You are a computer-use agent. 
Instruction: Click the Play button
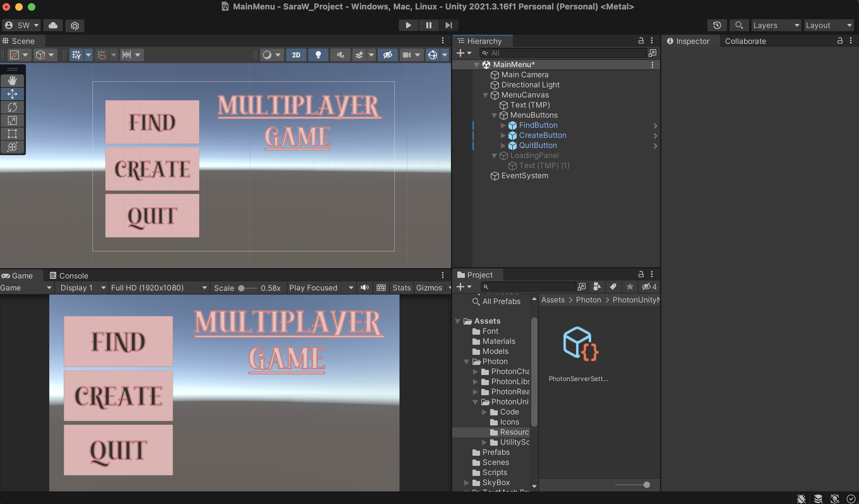[408, 25]
